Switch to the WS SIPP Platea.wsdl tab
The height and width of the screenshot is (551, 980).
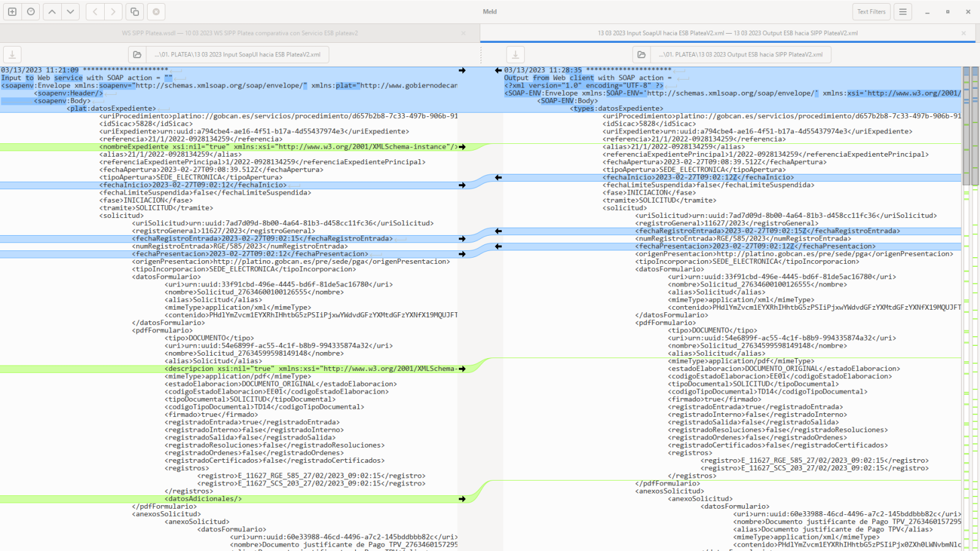click(239, 33)
